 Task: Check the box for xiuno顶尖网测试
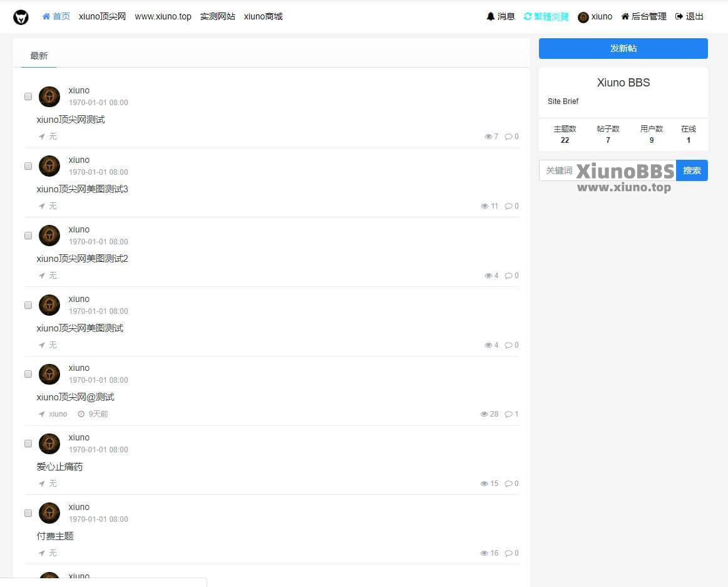click(x=28, y=96)
